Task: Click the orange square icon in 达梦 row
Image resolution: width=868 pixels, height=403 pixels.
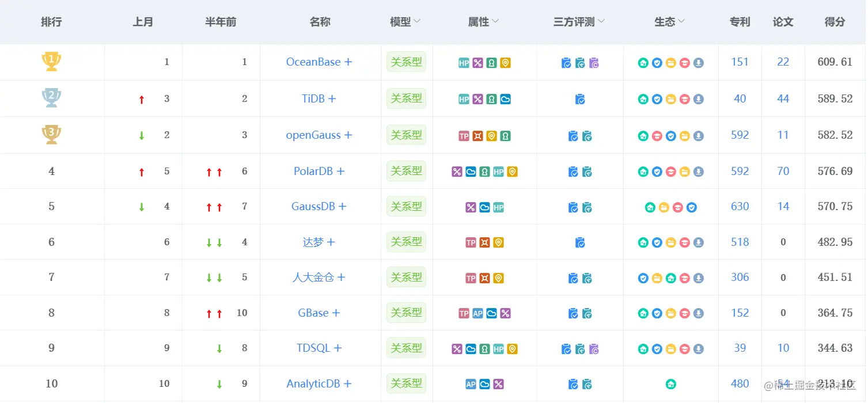Action: click(484, 243)
